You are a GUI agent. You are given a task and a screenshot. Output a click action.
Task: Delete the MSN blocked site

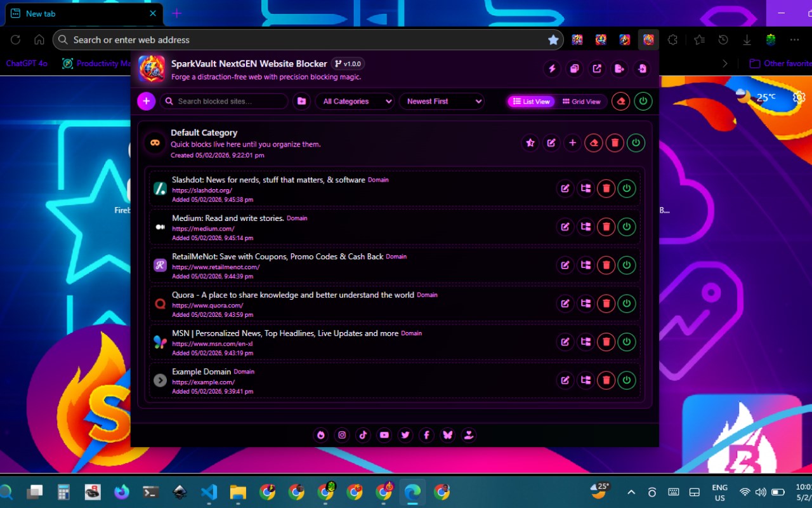(606, 342)
